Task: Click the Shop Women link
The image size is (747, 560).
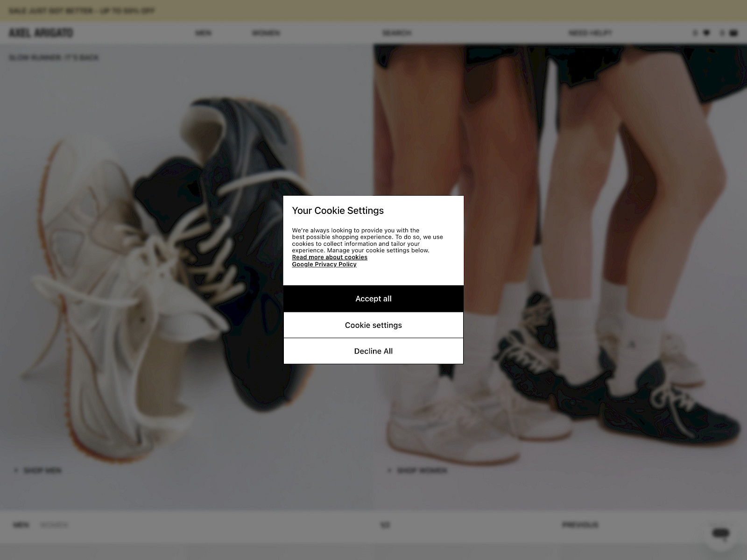Action: tap(422, 470)
